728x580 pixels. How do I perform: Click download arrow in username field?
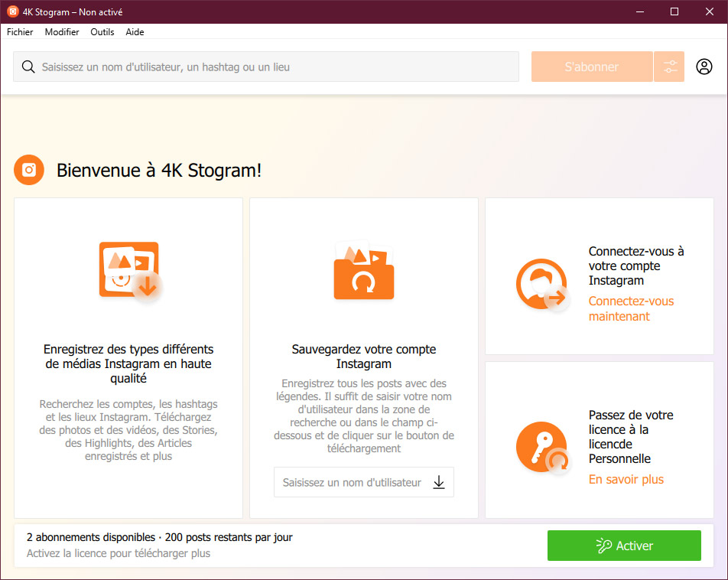439,482
